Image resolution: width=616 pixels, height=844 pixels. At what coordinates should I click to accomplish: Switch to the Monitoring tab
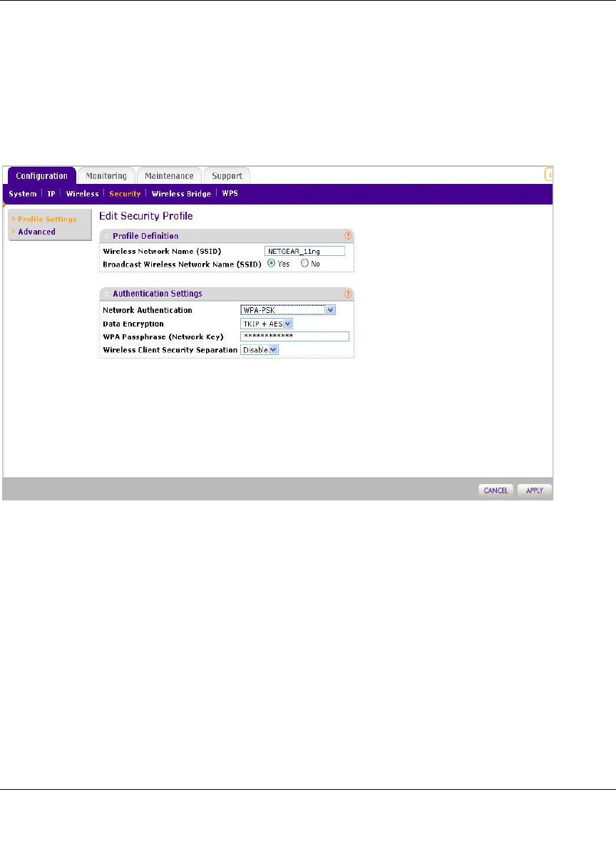(106, 176)
